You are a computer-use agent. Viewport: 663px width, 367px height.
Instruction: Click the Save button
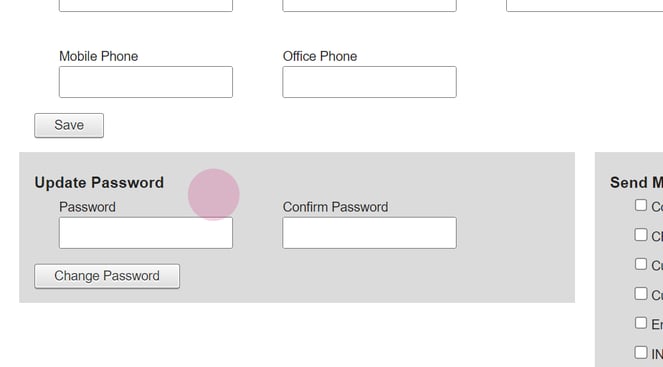point(69,125)
